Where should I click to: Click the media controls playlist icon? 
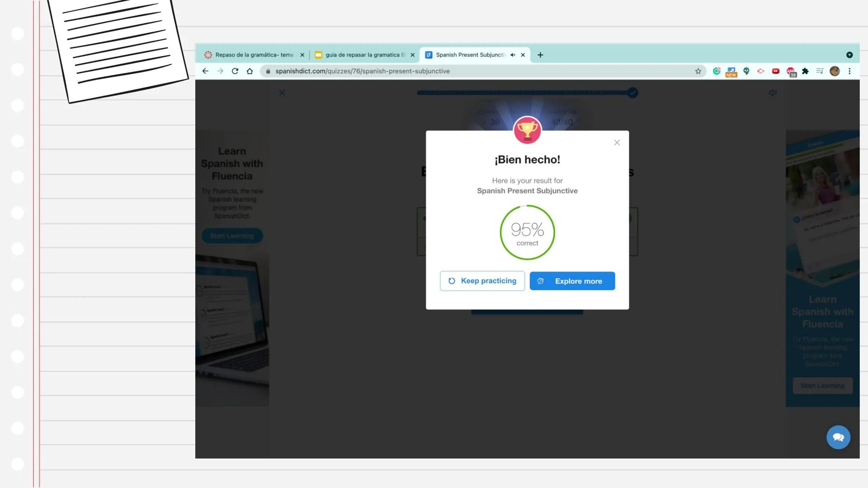pos(820,71)
